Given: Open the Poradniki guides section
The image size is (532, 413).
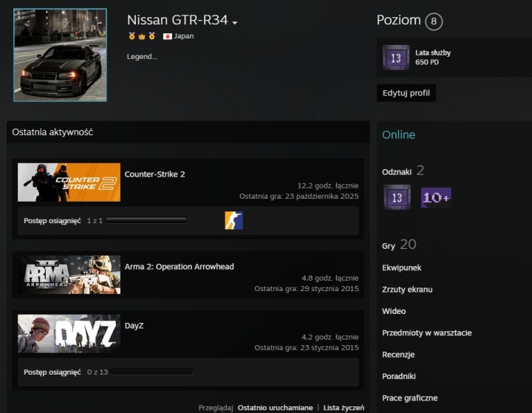Looking at the screenshot, I should [399, 376].
